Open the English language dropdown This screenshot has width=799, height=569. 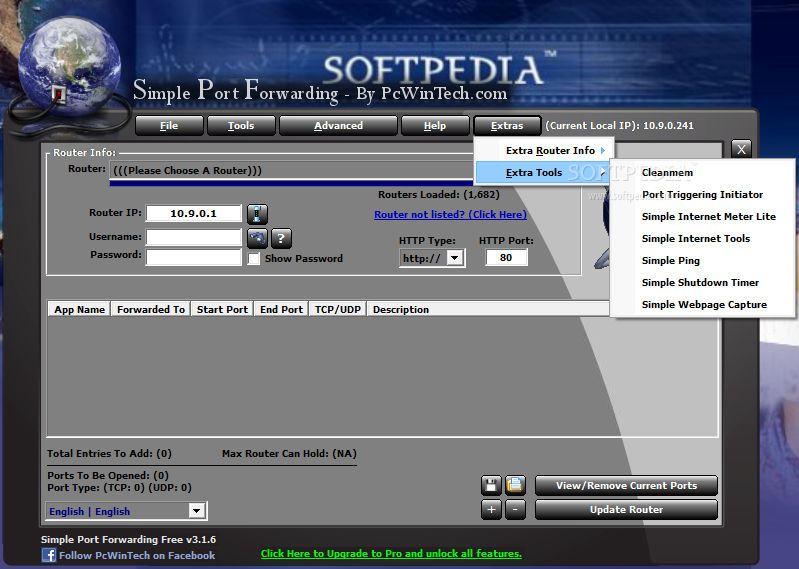[x=197, y=510]
